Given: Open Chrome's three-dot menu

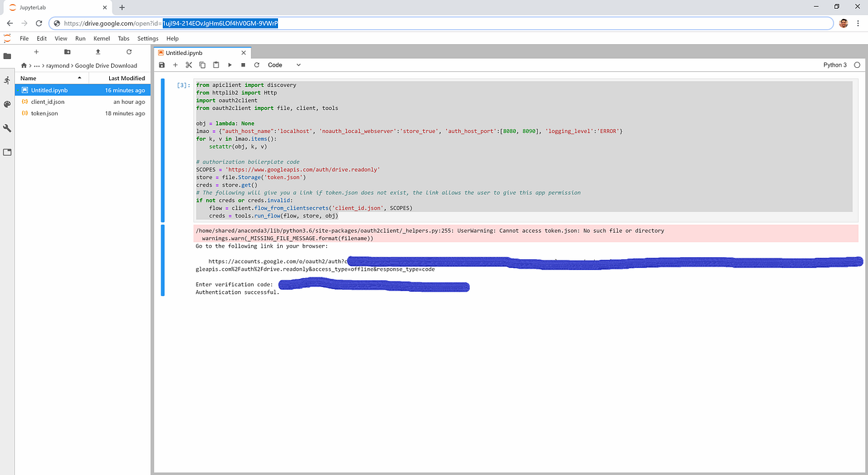Looking at the screenshot, I should 859,22.
